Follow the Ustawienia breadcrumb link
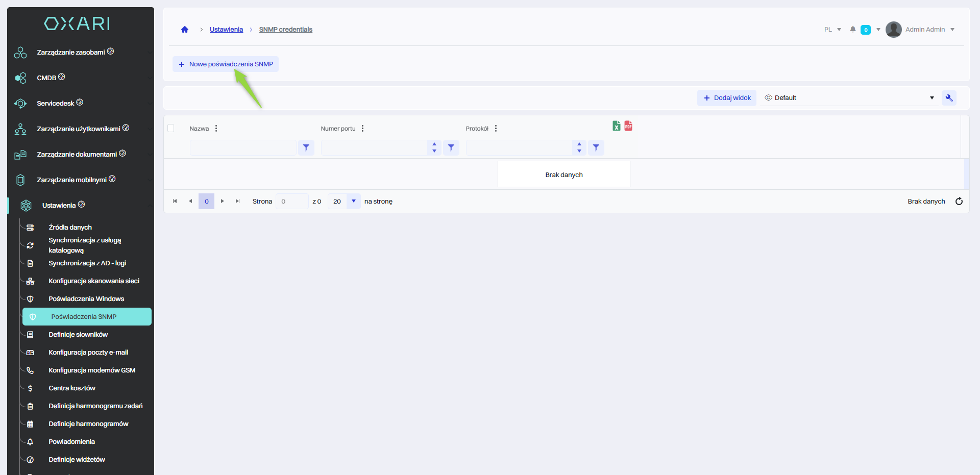The image size is (980, 475). pos(226,30)
